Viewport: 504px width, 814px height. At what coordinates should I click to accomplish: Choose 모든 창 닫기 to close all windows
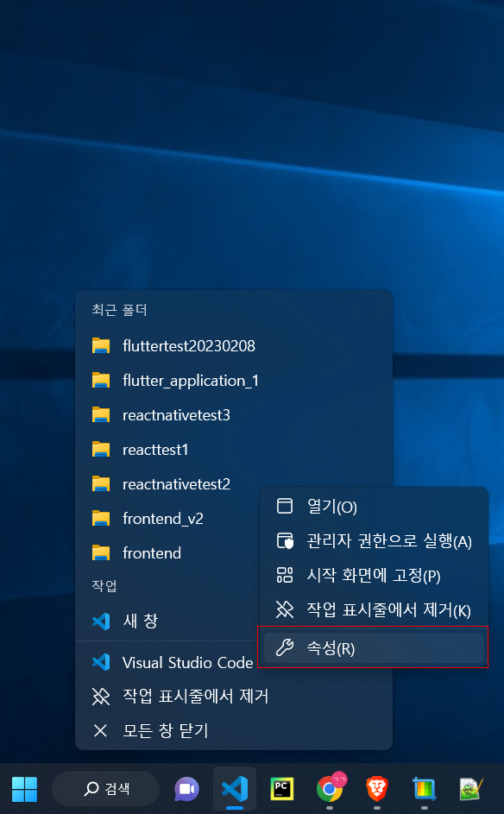(234, 731)
